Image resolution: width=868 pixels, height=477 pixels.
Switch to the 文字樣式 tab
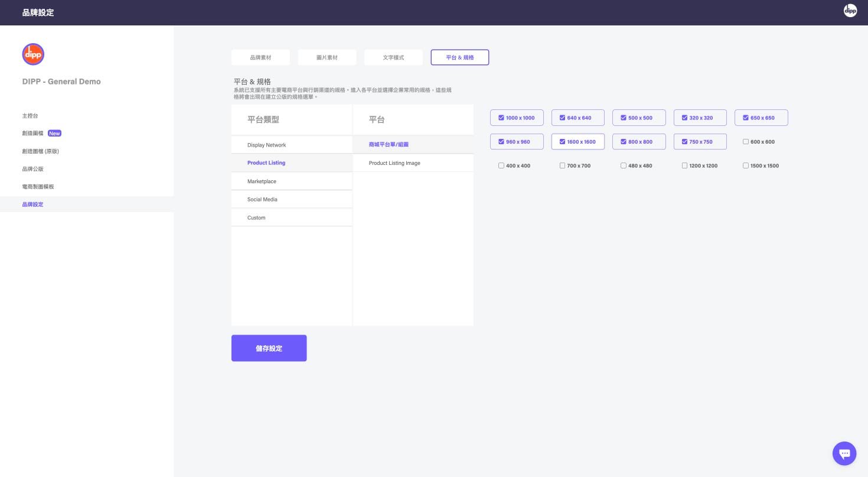click(x=393, y=57)
